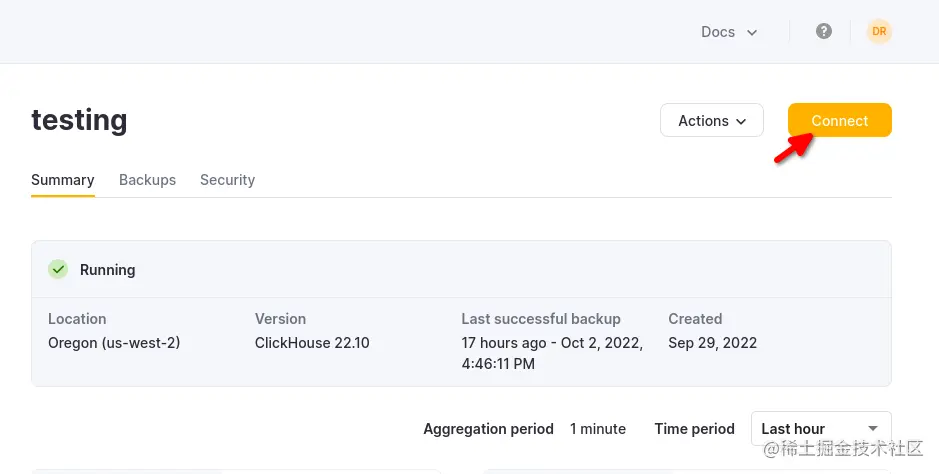This screenshot has width=939, height=474.
Task: Click the 1 minute aggregation period value
Action: tap(598, 429)
